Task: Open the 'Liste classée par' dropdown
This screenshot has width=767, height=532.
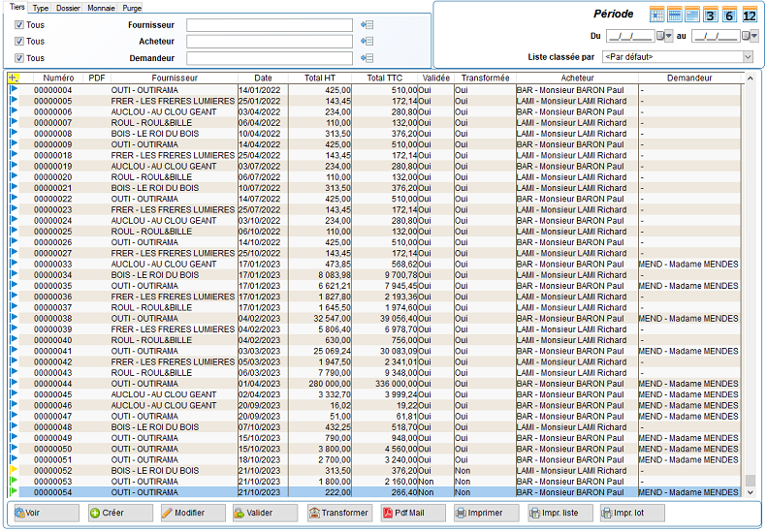Action: click(748, 57)
